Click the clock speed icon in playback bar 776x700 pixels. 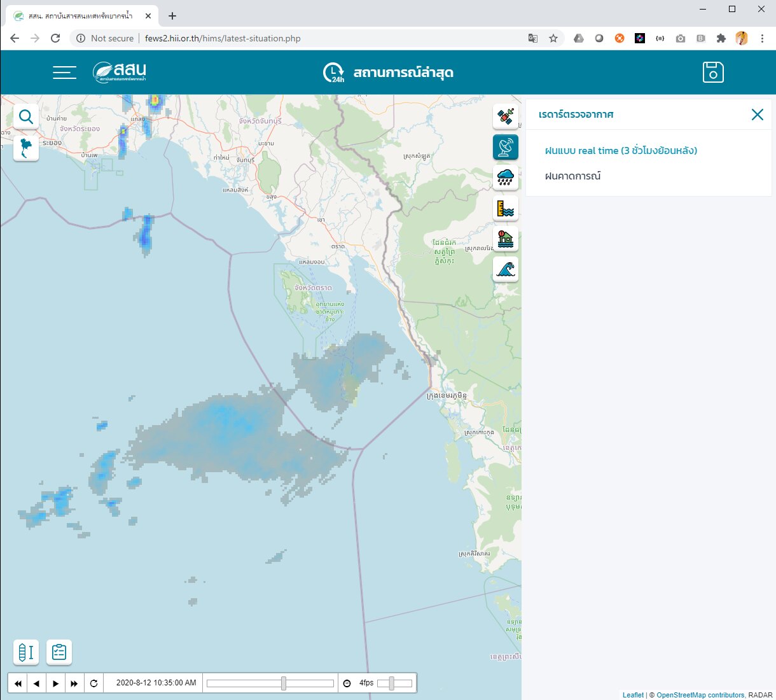[347, 683]
